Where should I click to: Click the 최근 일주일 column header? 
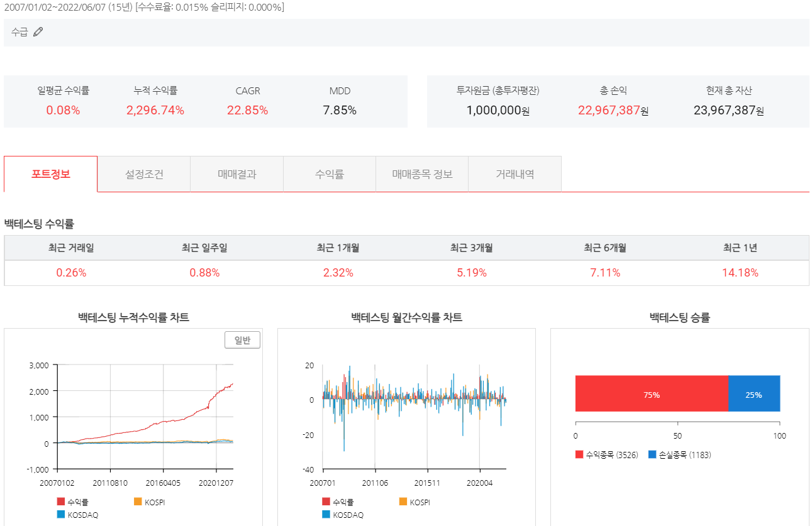click(204, 248)
